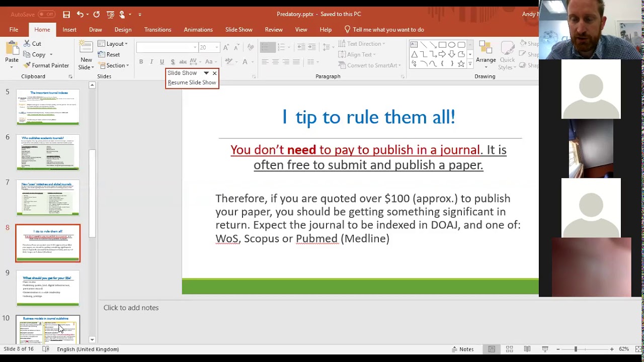The width and height of the screenshot is (644, 362).
Task: Toggle Notes pane in status bar
Action: 462,349
